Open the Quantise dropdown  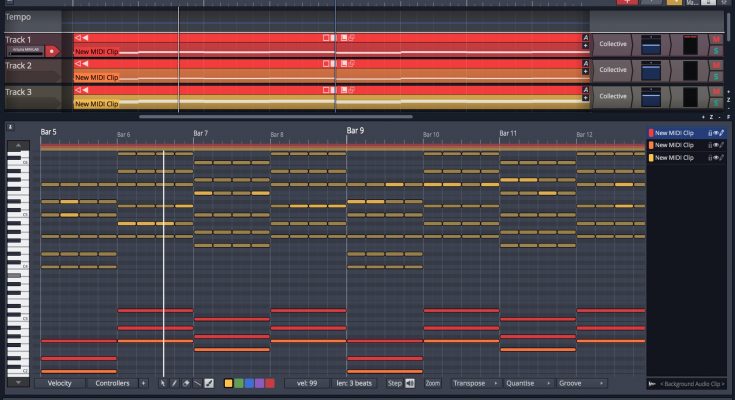(x=526, y=383)
